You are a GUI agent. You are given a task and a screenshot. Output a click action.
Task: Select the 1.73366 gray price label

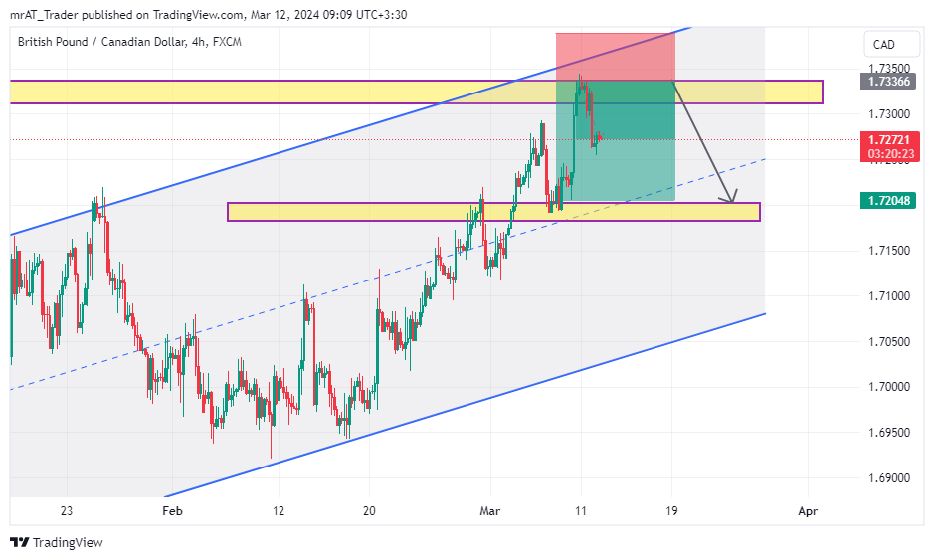[888, 81]
